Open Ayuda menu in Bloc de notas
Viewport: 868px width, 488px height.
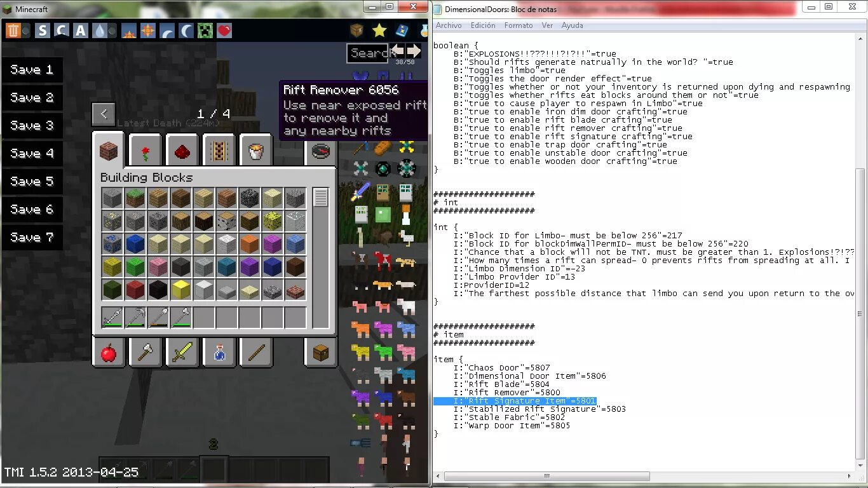point(572,25)
